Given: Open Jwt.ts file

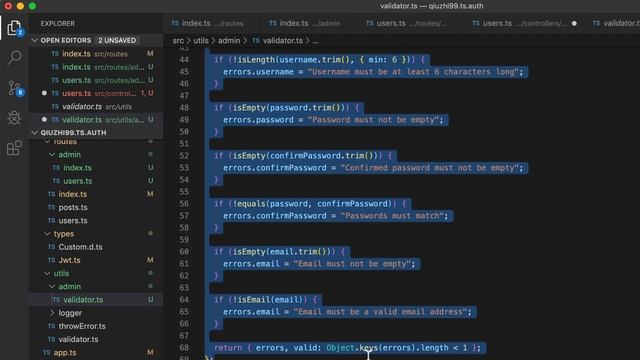Looking at the screenshot, I should [69, 260].
